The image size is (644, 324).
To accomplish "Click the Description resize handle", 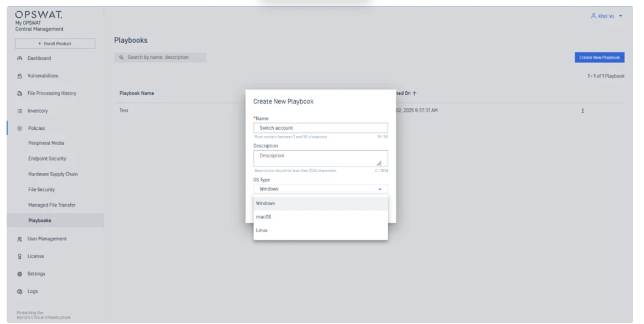I will 379,163.
